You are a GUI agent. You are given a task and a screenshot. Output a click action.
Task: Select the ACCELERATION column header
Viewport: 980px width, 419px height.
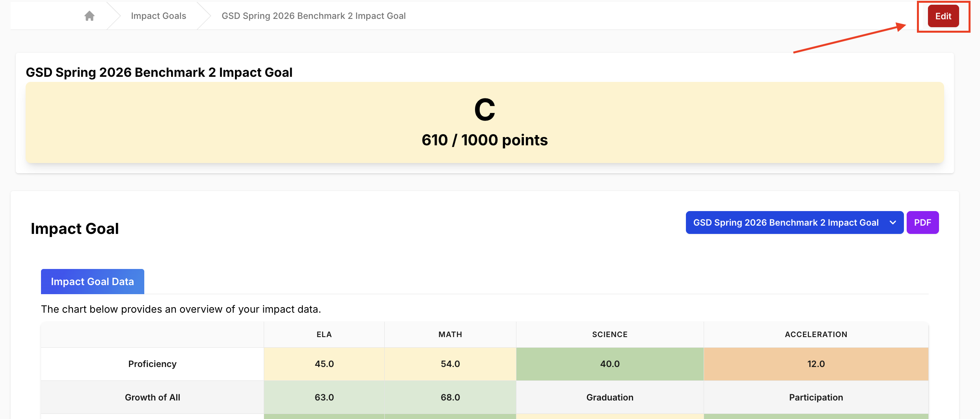[816, 334]
